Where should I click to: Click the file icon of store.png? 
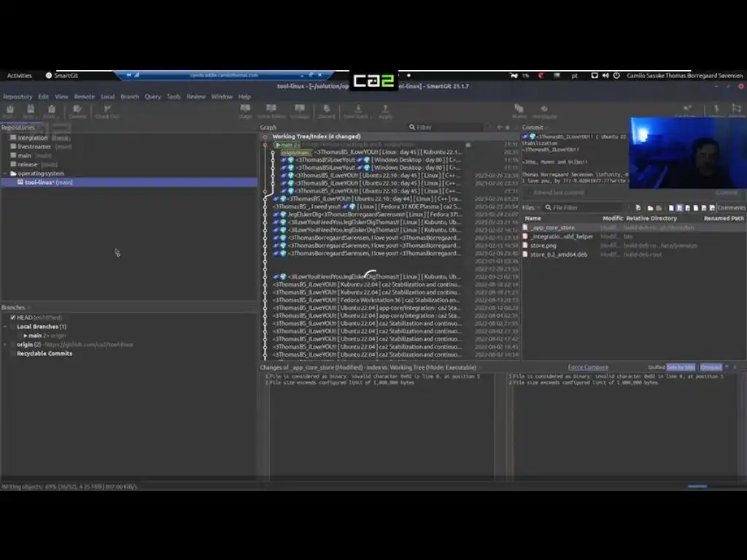tap(525, 246)
